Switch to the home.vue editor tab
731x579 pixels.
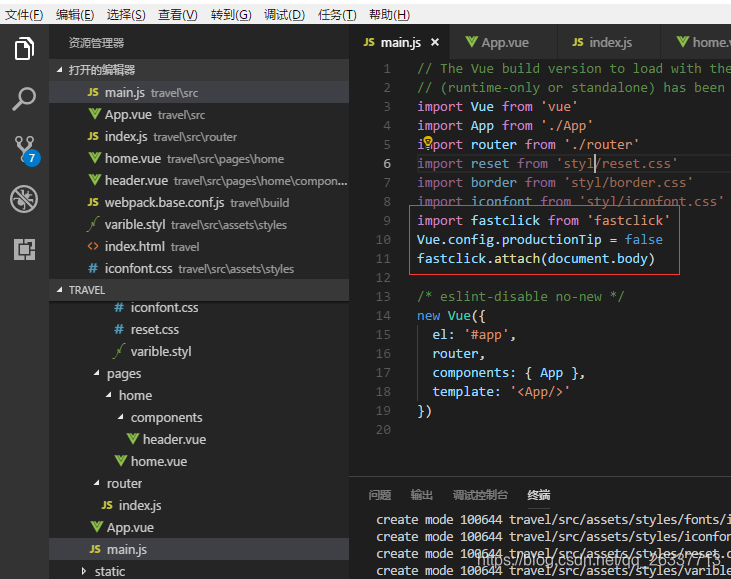[x=696, y=42]
